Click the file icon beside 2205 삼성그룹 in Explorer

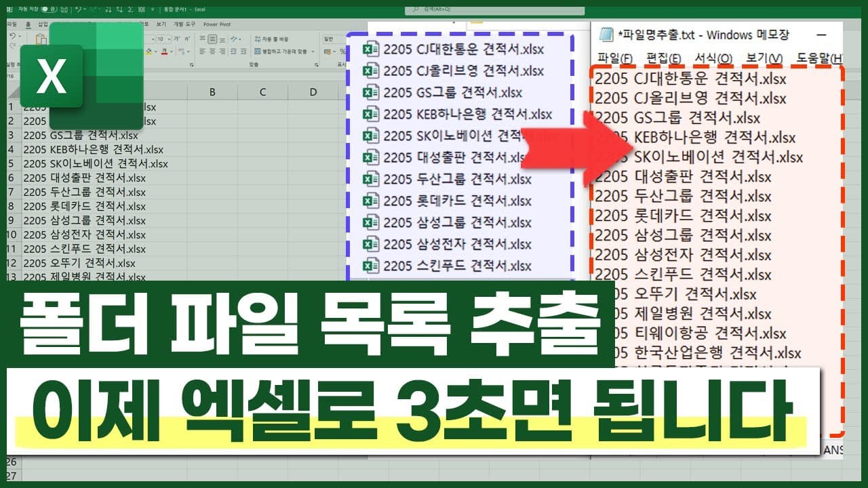[x=371, y=222]
